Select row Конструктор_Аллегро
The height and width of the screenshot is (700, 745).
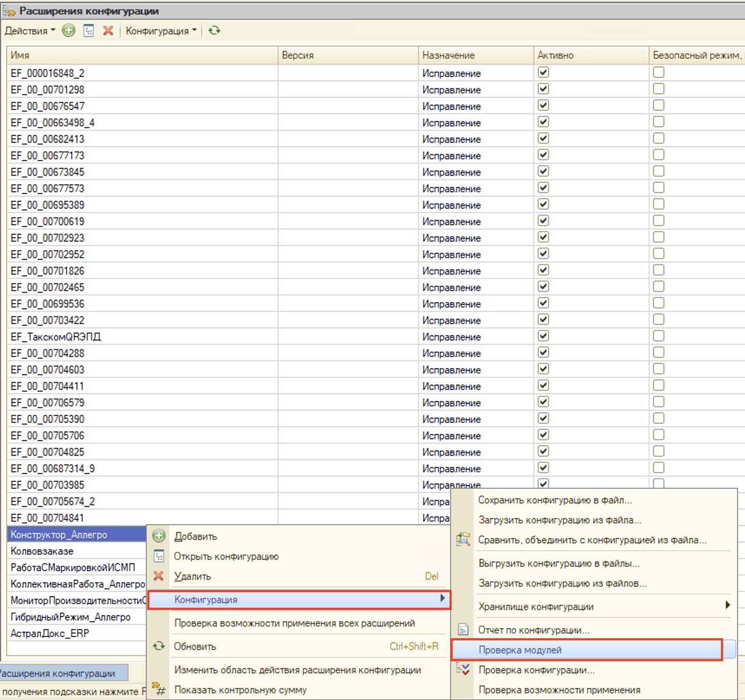(77, 534)
